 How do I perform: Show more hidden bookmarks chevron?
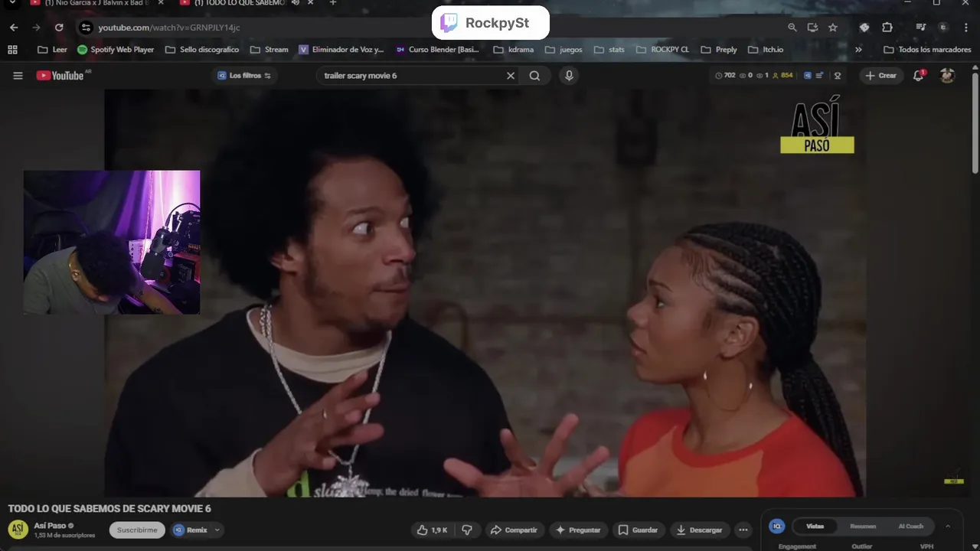(858, 50)
